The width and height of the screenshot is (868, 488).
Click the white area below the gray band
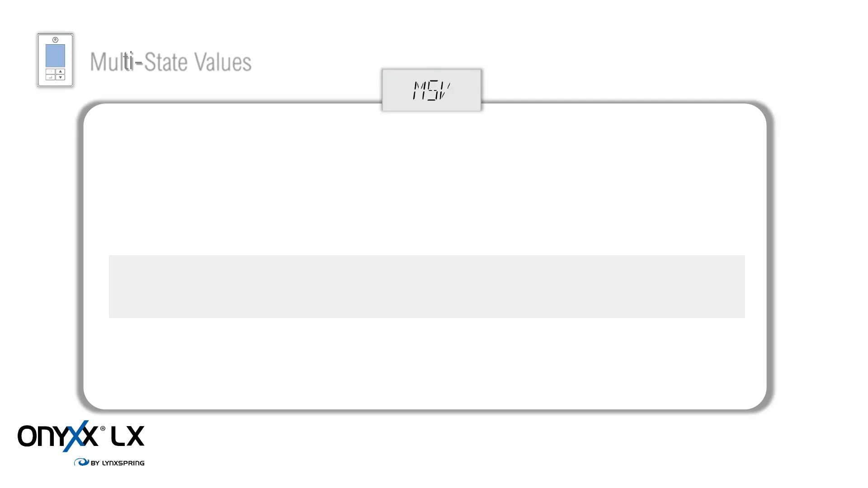click(425, 364)
